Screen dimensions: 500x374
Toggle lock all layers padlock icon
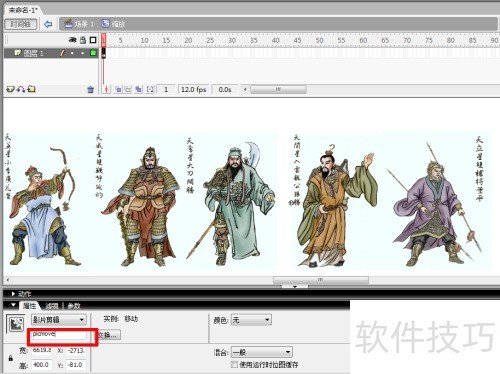(83, 40)
